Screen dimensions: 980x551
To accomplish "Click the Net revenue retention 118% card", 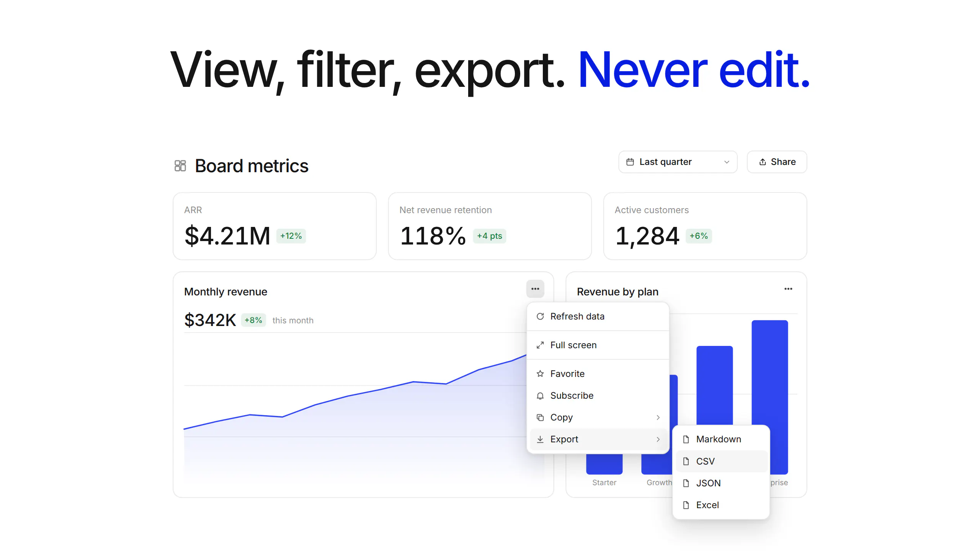I will (x=490, y=226).
